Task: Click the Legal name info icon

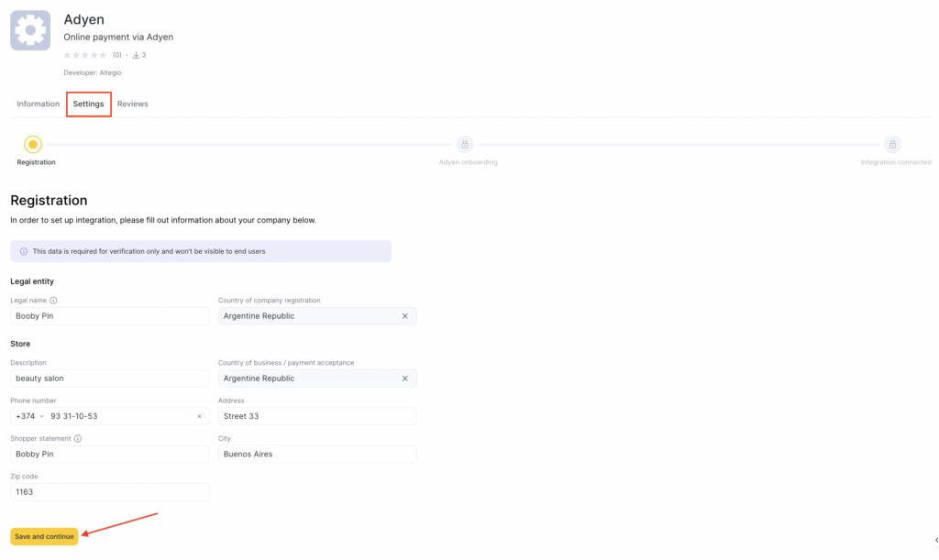Action: tap(53, 301)
